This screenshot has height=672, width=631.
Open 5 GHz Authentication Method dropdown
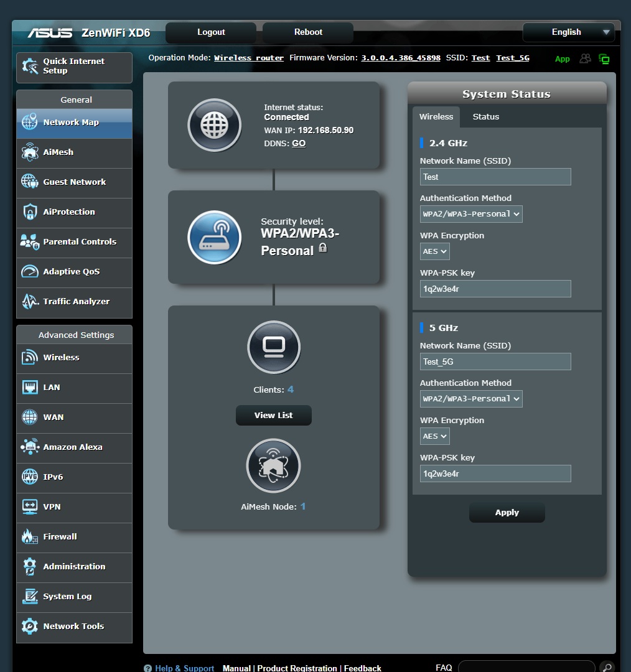pos(471,399)
